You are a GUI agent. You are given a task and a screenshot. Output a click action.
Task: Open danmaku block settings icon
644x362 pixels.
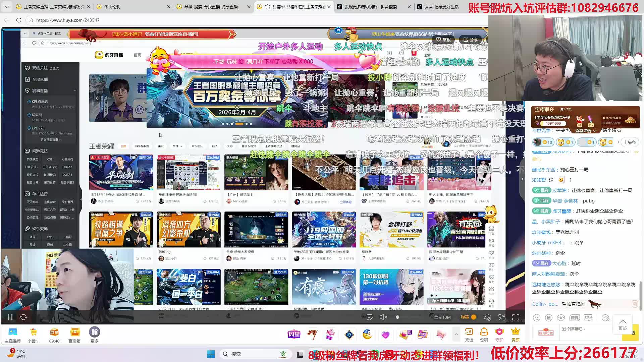(487, 317)
